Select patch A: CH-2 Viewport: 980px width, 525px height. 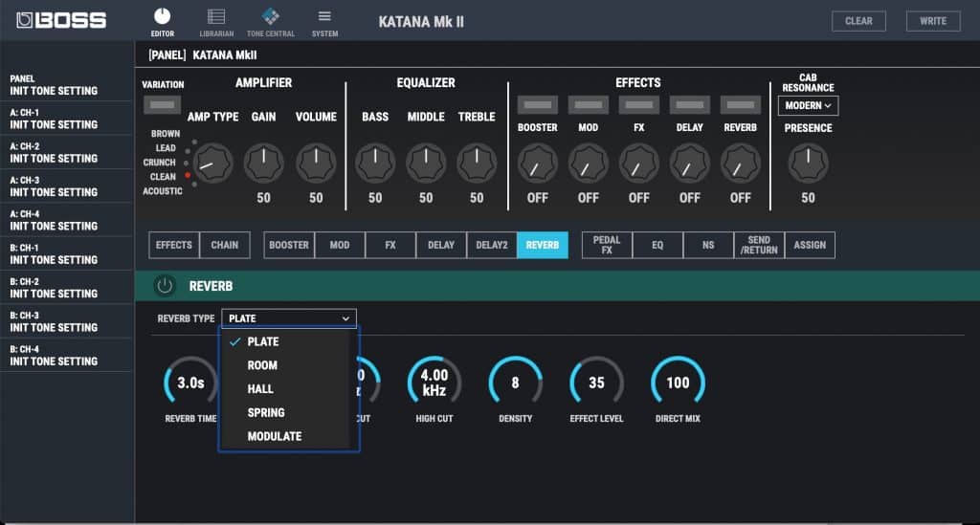66,152
